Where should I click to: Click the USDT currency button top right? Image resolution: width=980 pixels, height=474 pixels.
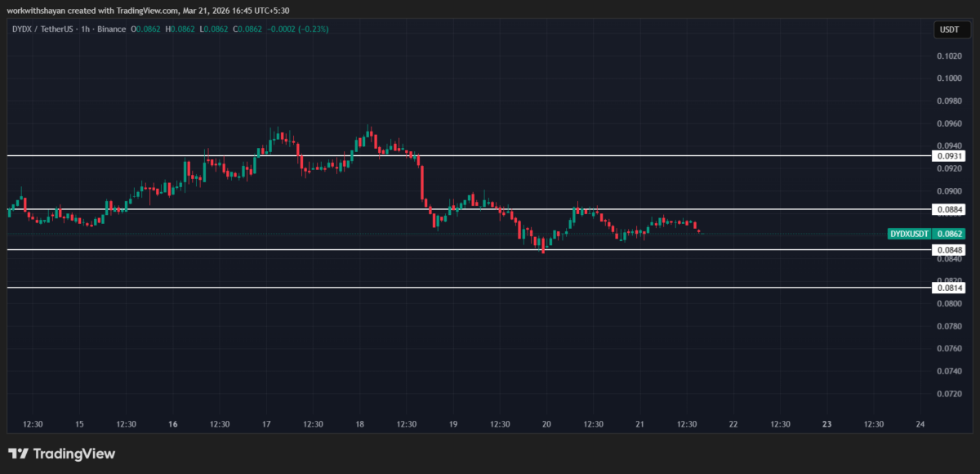pyautogui.click(x=952, y=28)
